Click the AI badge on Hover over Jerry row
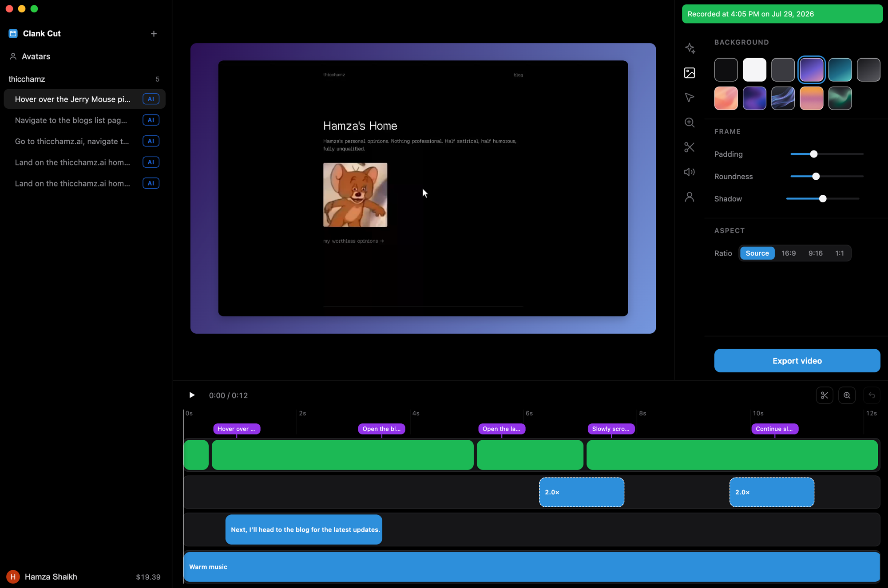This screenshot has width=888, height=588. point(151,99)
